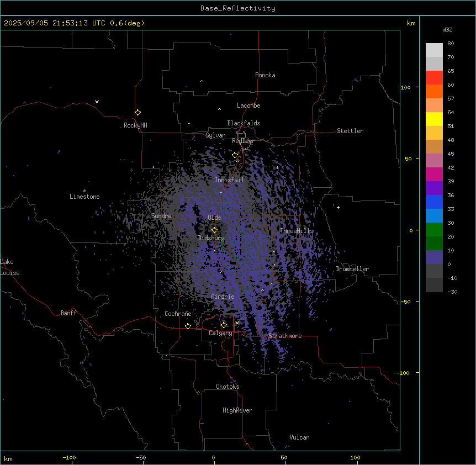Click the Didsbury town label
The height and width of the screenshot is (465, 476).
click(x=211, y=238)
